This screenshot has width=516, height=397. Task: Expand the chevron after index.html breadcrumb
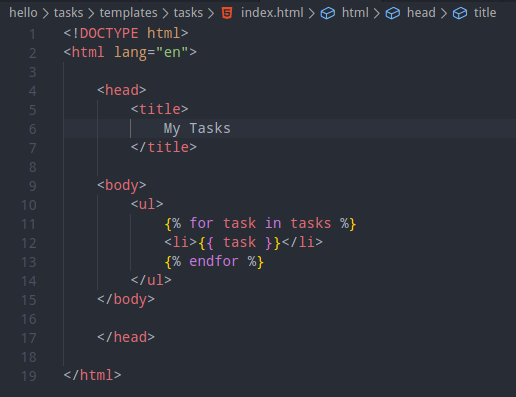tap(311, 13)
